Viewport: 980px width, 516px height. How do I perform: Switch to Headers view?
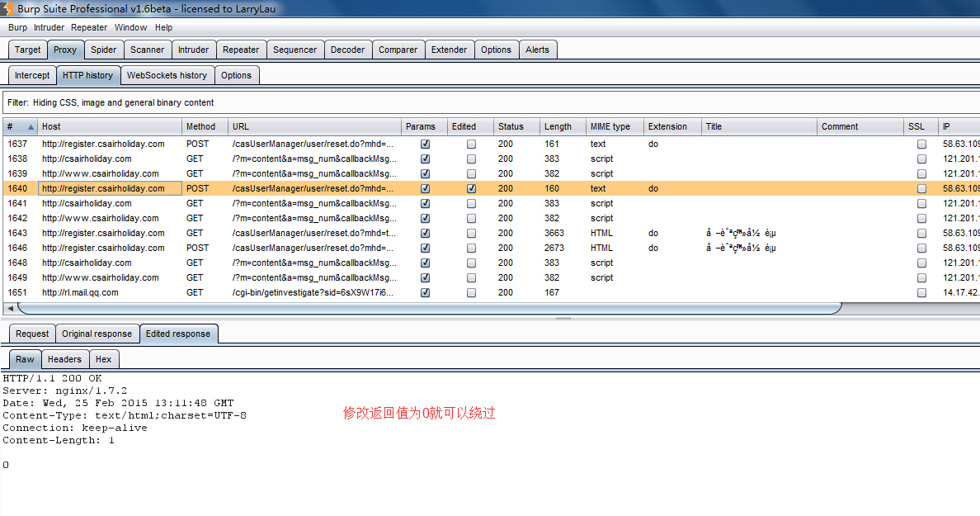point(64,360)
